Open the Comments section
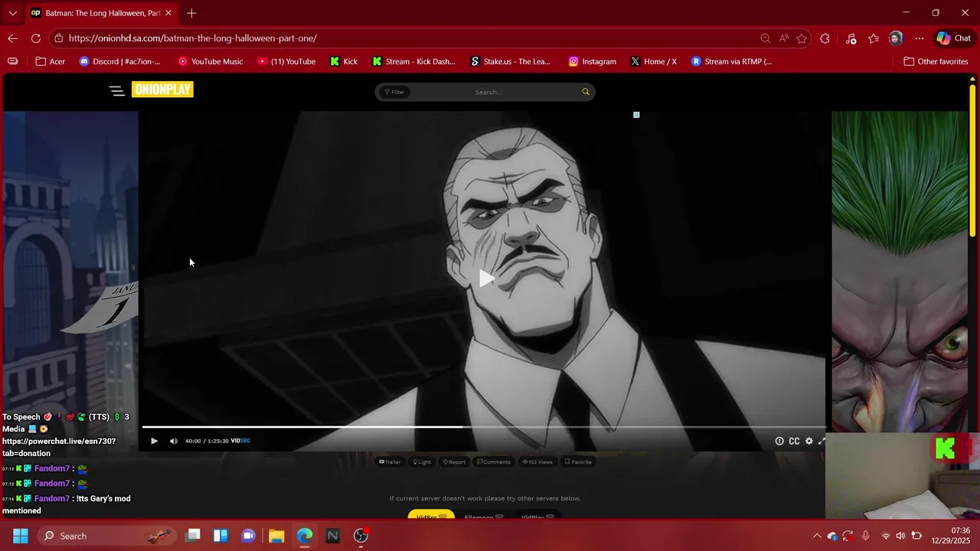Screen dimensions: 980x551 click(x=494, y=461)
